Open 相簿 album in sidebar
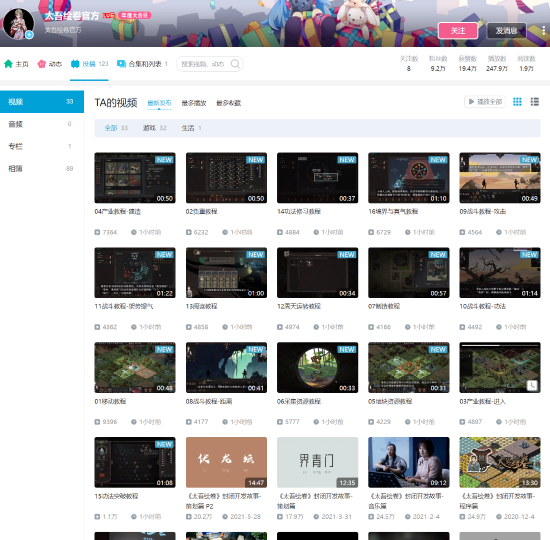The width and height of the screenshot is (550, 540). tap(42, 169)
